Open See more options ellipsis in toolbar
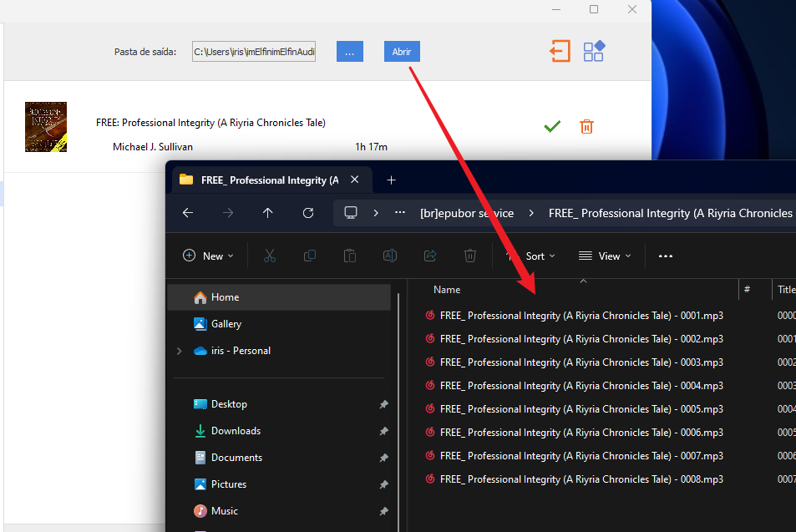 tap(665, 256)
